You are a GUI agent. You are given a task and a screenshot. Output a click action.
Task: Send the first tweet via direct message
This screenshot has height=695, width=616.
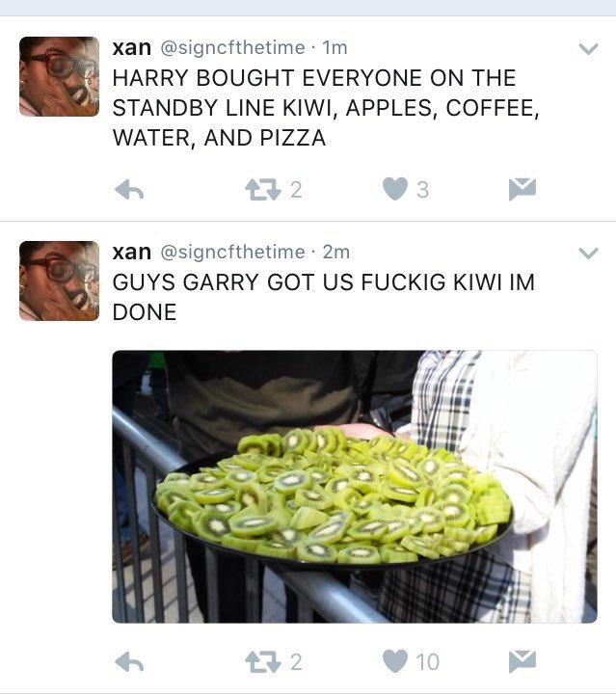coord(522,189)
